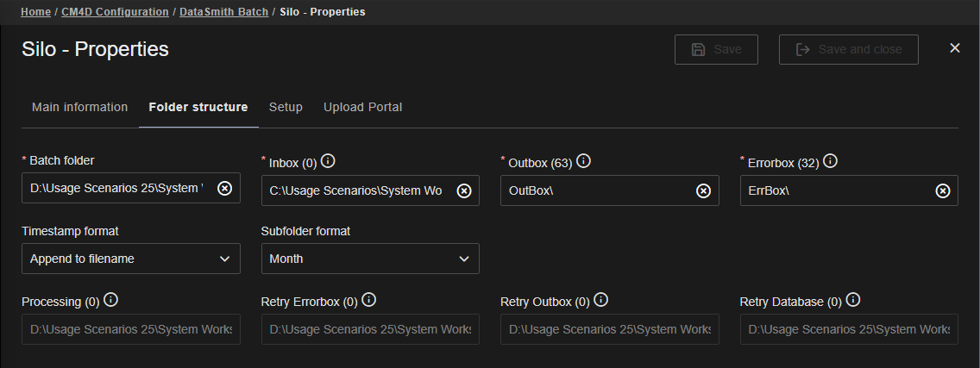Click info icon beside Outbox (63)

click(583, 161)
